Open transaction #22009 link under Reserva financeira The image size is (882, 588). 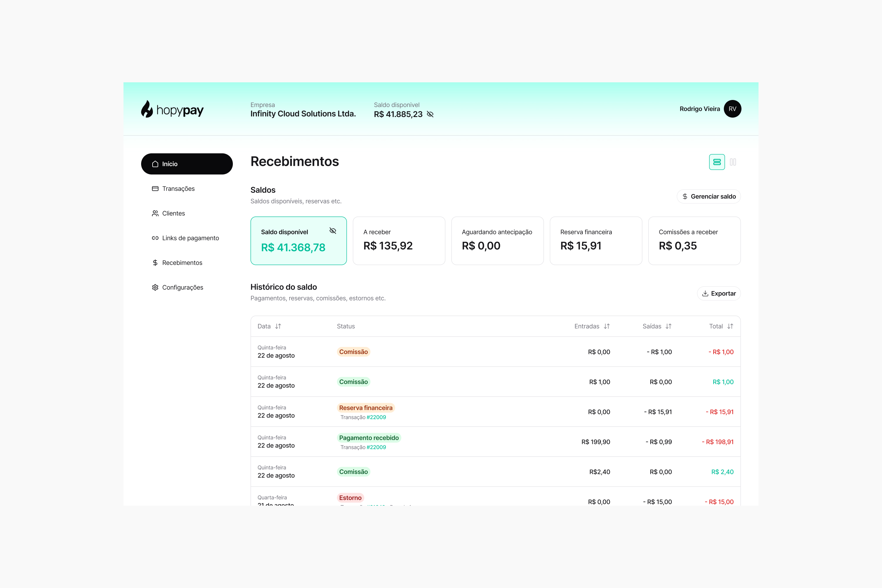tap(376, 417)
